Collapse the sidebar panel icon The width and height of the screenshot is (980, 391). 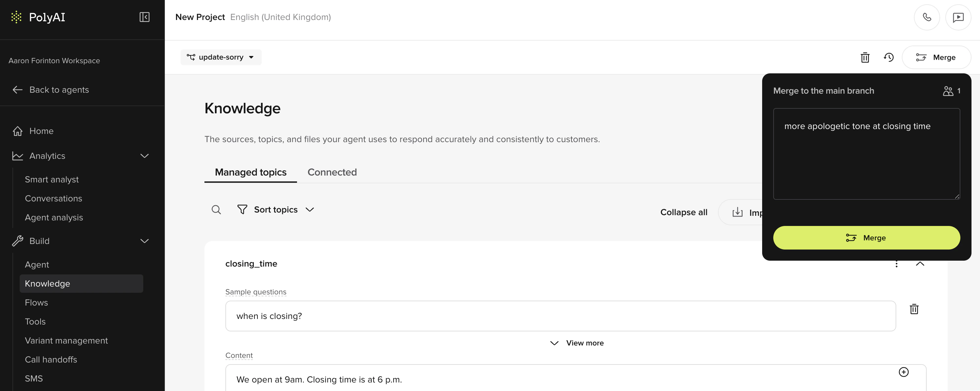pyautogui.click(x=144, y=17)
